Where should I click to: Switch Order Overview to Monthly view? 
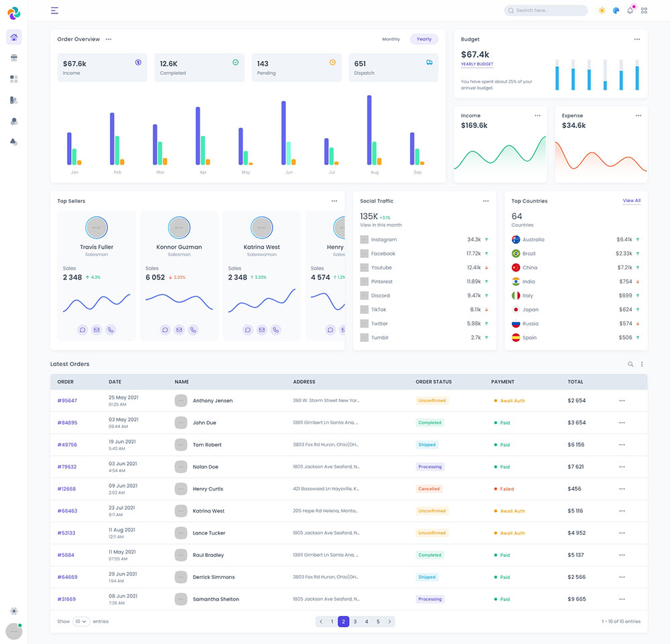[391, 40]
